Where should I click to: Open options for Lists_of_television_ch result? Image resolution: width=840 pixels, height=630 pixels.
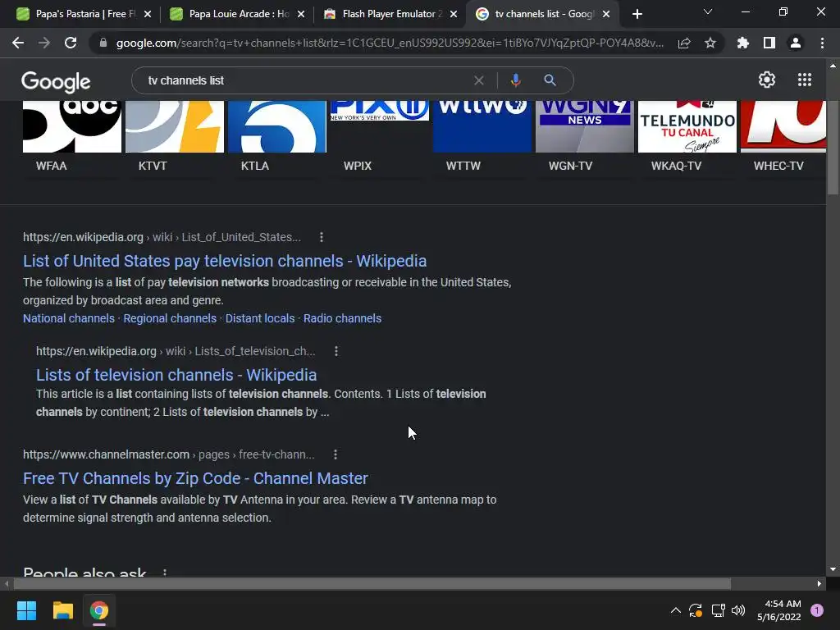[336, 351]
